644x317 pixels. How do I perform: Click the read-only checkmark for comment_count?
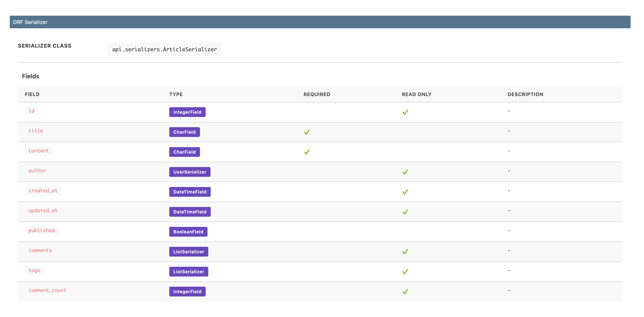[405, 292]
